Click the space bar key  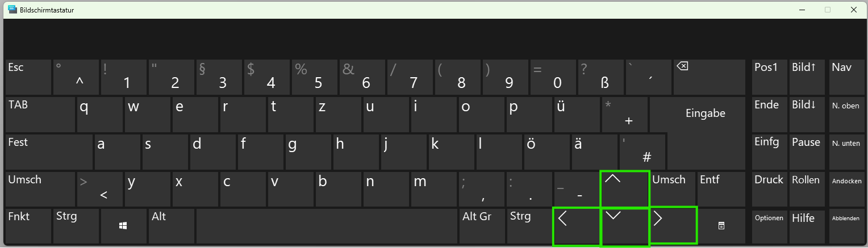pyautogui.click(x=327, y=226)
